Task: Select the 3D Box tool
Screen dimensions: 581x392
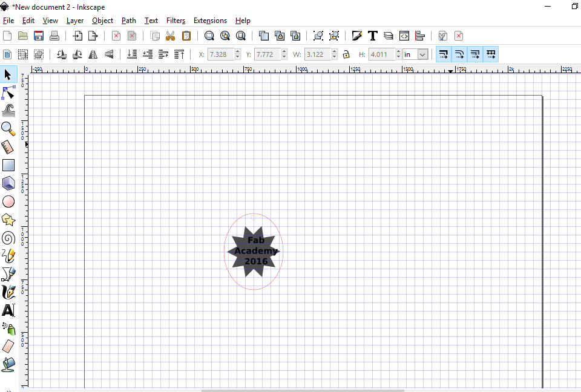Action: 8,183
